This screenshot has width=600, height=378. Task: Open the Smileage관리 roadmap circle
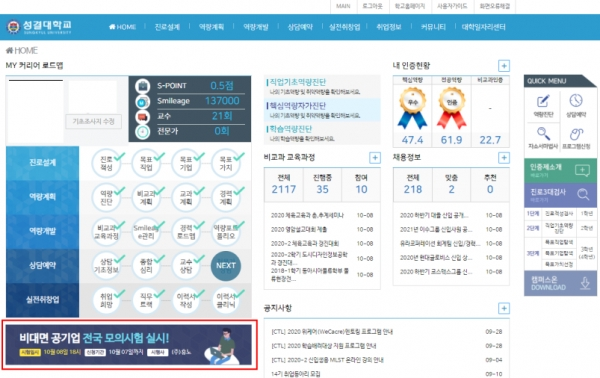tap(146, 232)
